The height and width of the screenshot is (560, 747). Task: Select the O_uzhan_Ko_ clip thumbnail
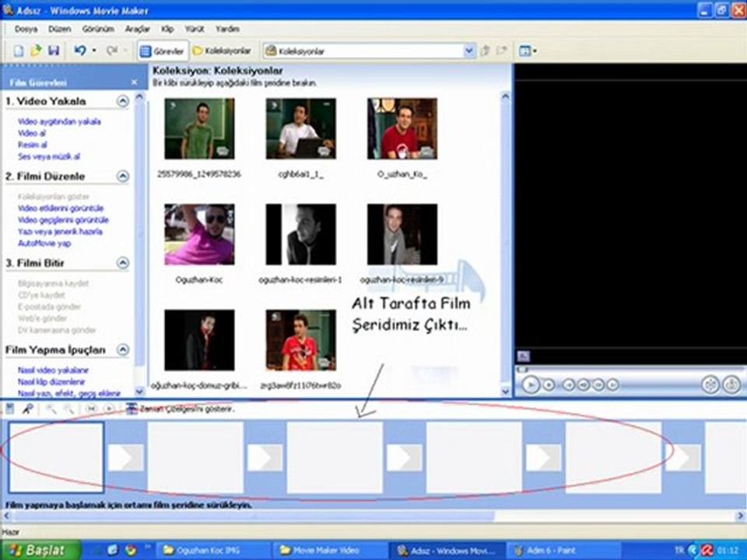[x=402, y=128]
